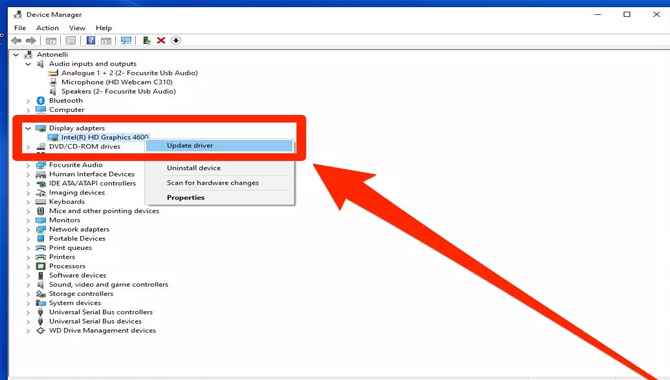The image size is (670, 380).
Task: Expand the Network adapters category arrow
Action: tap(28, 230)
